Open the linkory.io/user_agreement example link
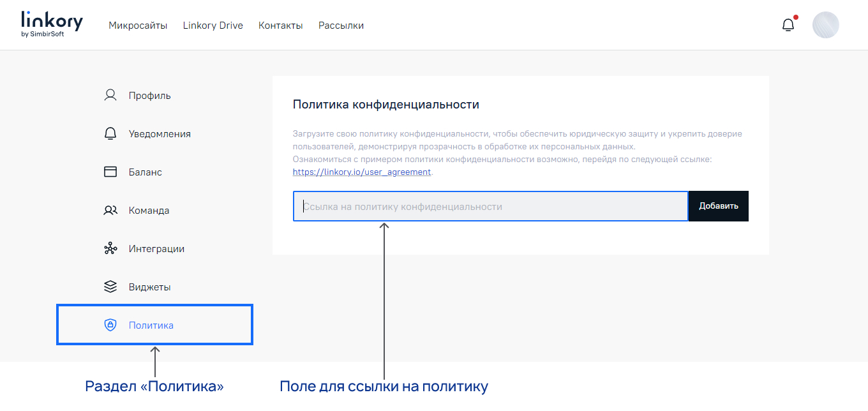This screenshot has width=868, height=411. click(361, 172)
